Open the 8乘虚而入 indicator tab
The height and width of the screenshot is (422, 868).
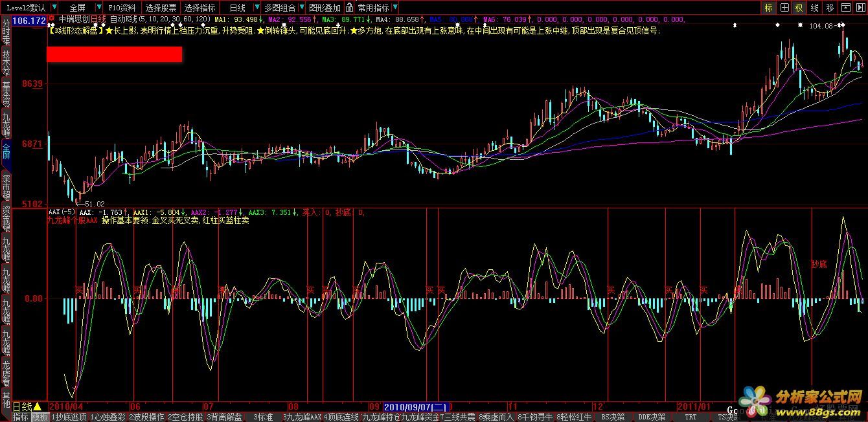point(497,417)
